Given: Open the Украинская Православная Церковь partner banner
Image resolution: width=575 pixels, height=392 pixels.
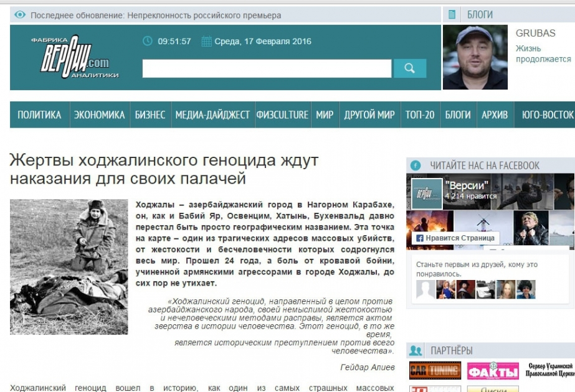Looking at the screenshot, I should pos(550,370).
